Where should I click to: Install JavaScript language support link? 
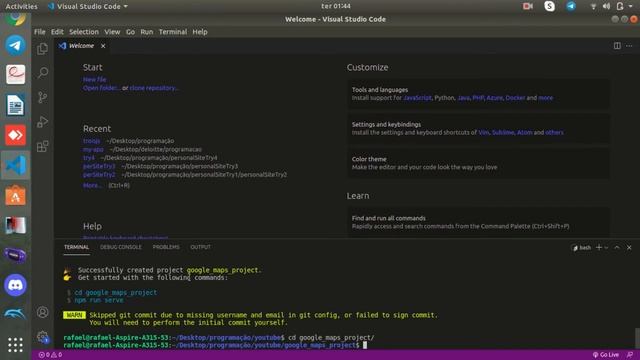pos(417,98)
